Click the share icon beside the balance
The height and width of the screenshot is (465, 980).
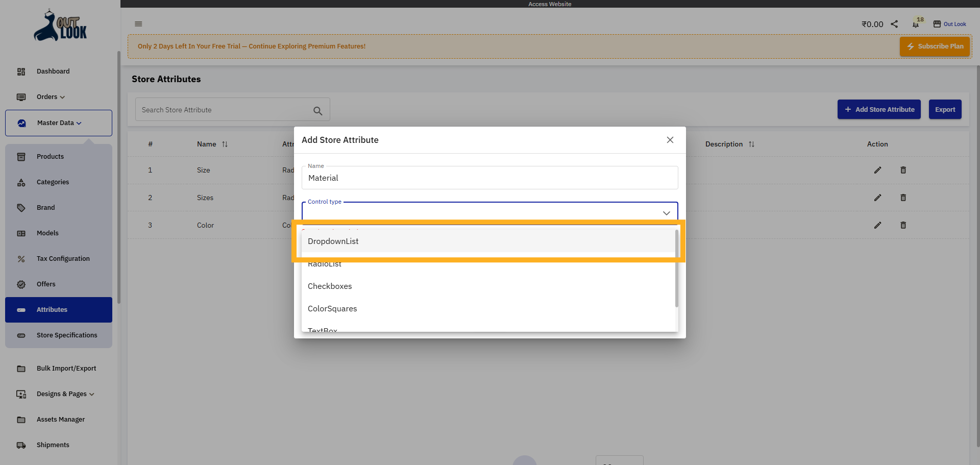click(x=894, y=24)
